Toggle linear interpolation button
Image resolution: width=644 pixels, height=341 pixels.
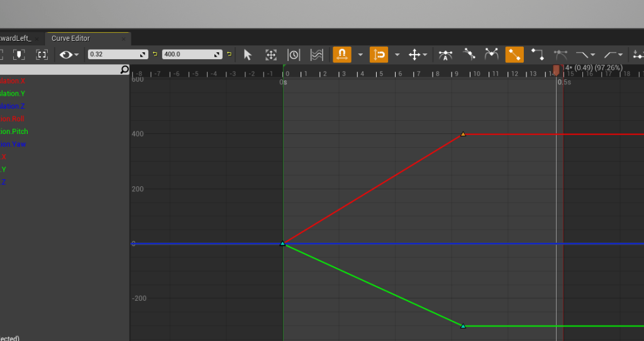514,55
